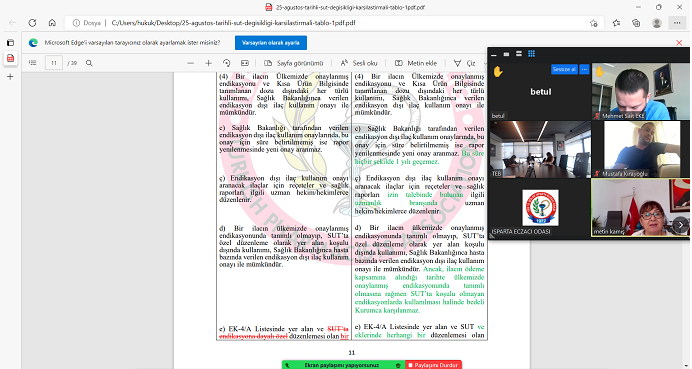Click raised hand on Mehmet Sait tile
Image resolution: width=692 pixels, height=369 pixels.
click(x=600, y=71)
